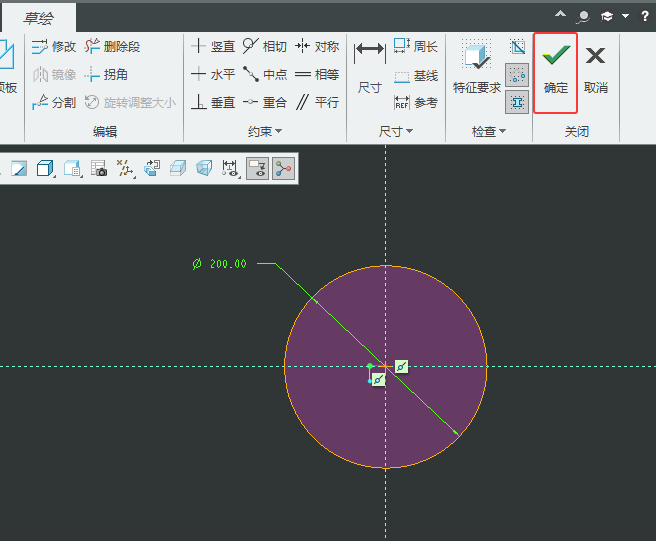Expand the 检查 group dropdown
The height and width of the screenshot is (541, 656).
[489, 131]
